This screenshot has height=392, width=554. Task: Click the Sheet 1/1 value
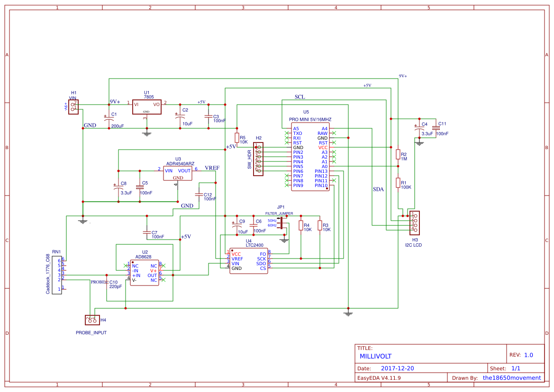pos(516,368)
